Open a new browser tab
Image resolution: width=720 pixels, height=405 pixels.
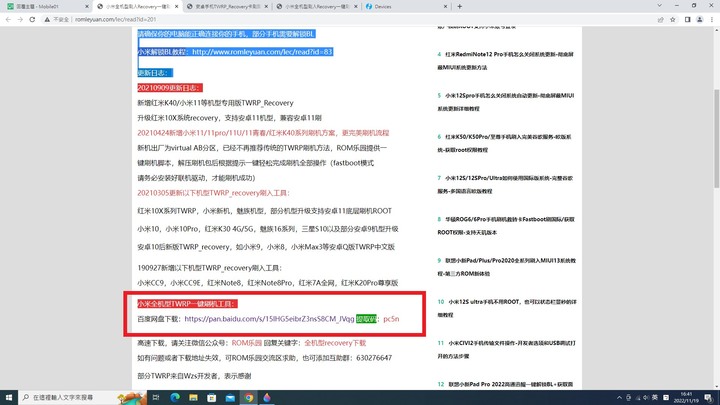[460, 6]
